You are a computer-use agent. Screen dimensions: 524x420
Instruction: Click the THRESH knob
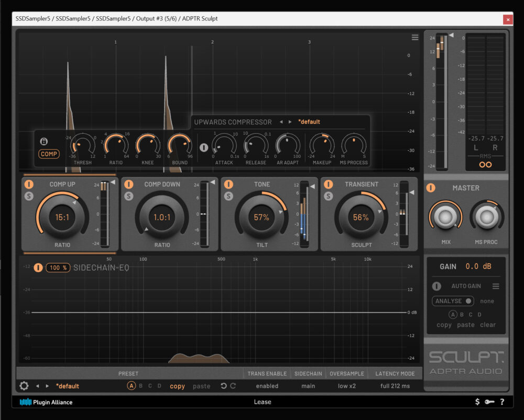[82, 145]
